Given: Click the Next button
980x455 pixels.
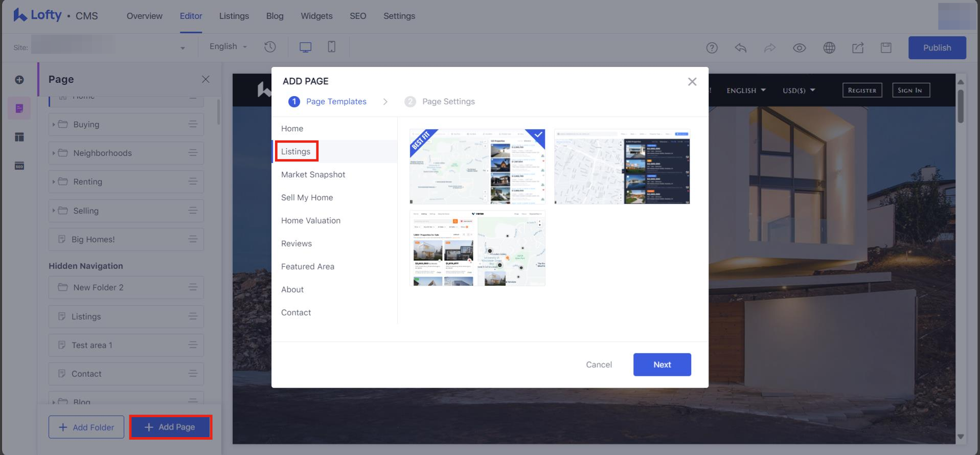Looking at the screenshot, I should point(662,365).
